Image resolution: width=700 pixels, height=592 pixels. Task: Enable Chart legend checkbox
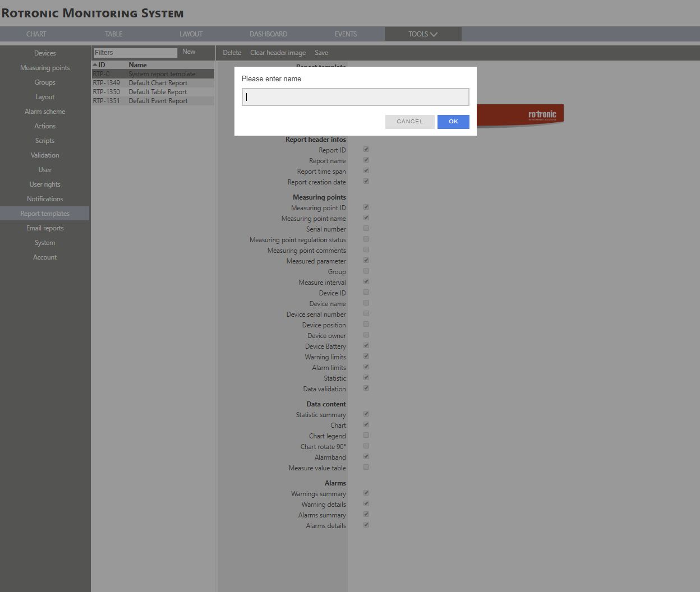point(366,436)
